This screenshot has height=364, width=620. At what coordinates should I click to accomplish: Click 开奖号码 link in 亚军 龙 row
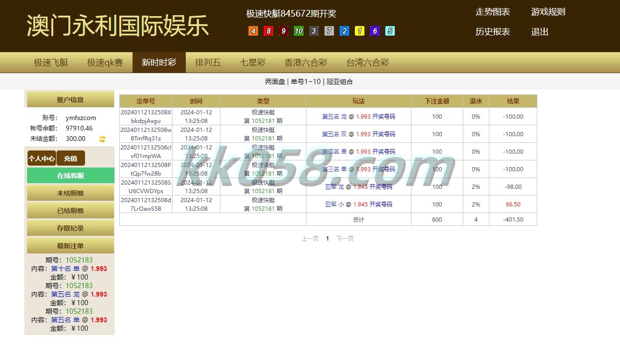pyautogui.click(x=381, y=187)
